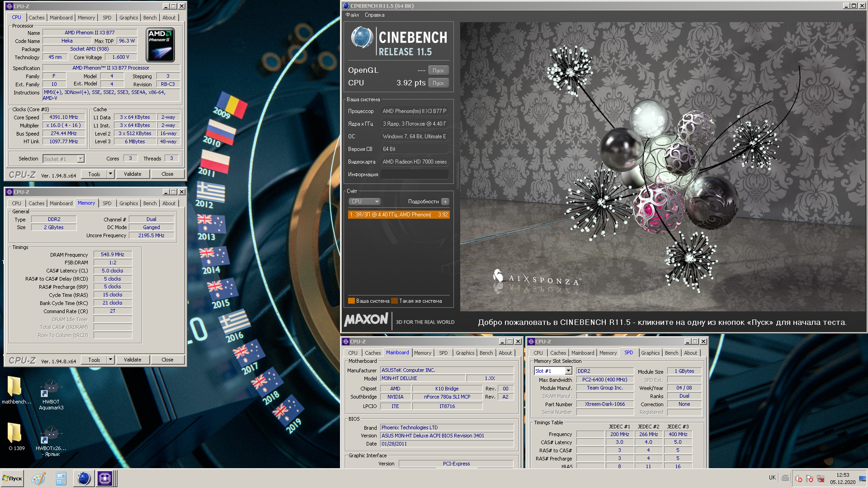The width and height of the screenshot is (868, 488).
Task: Expand the CPU ranking dropdown in Cinebench
Action: (x=364, y=202)
